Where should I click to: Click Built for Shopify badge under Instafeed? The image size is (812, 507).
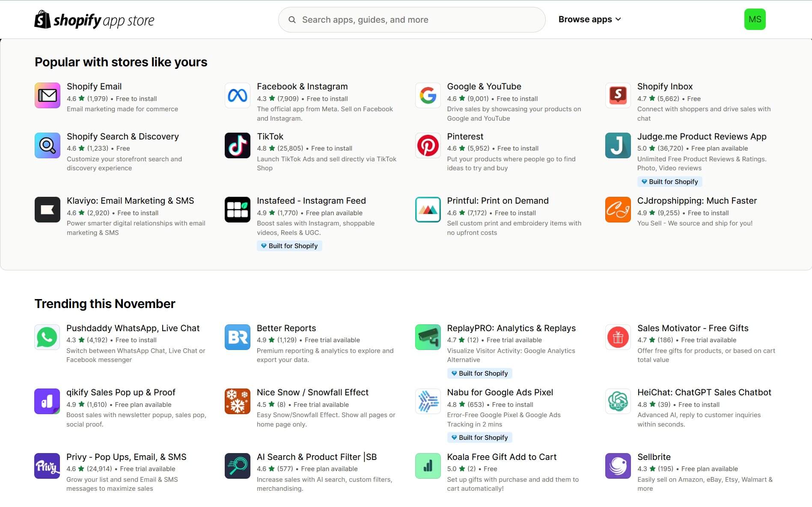[x=289, y=246]
